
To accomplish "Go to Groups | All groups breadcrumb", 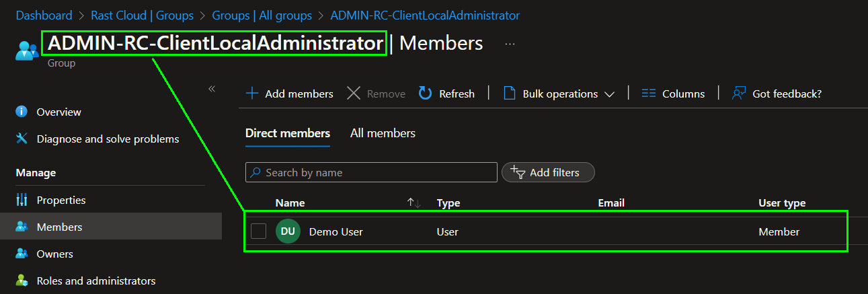I will 262,15.
